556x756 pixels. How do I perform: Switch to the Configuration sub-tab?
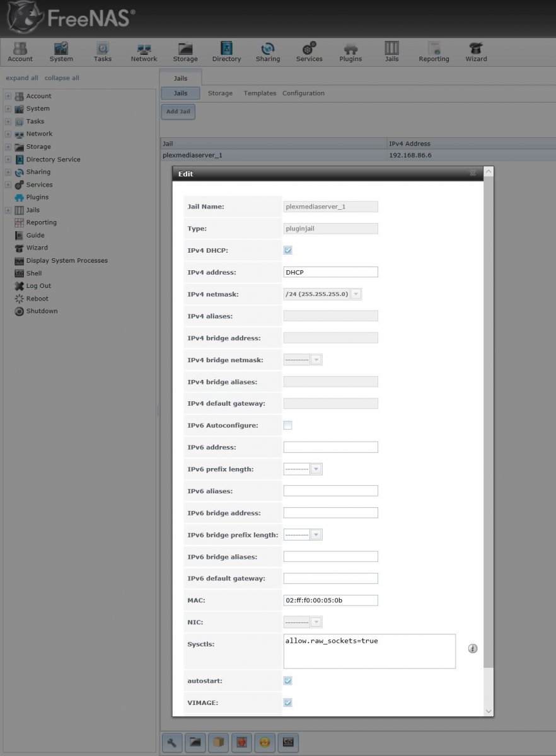(x=303, y=93)
